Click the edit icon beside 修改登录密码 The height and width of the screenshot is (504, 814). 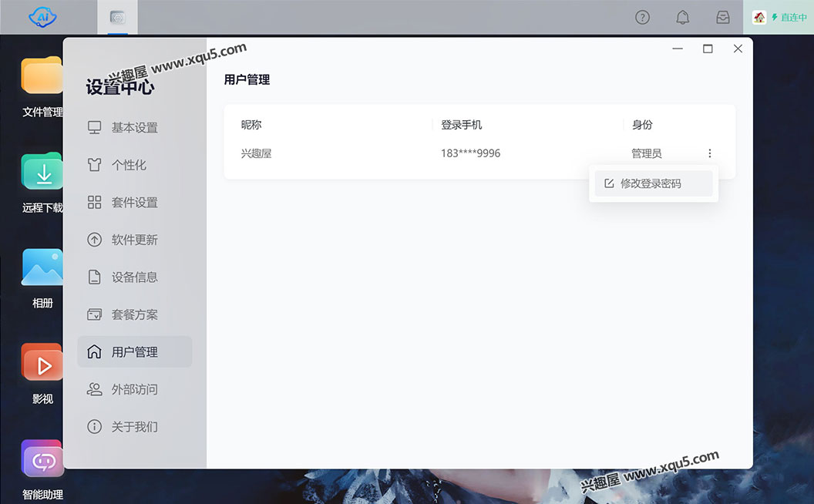coord(609,183)
